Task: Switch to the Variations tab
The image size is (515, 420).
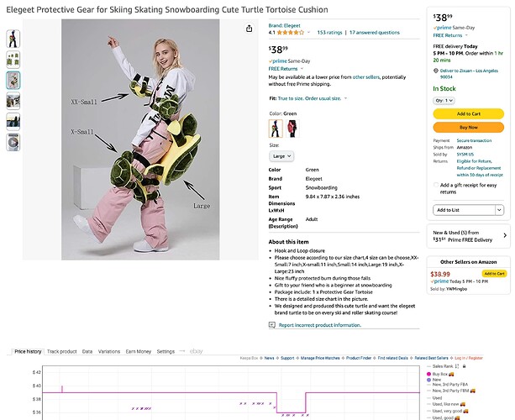Action: (109, 351)
